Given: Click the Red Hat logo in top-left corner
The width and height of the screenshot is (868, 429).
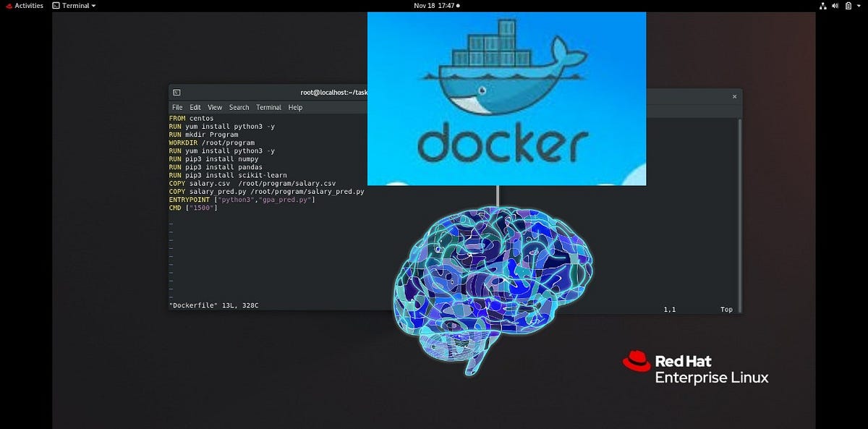Looking at the screenshot, I should pos(9,5).
